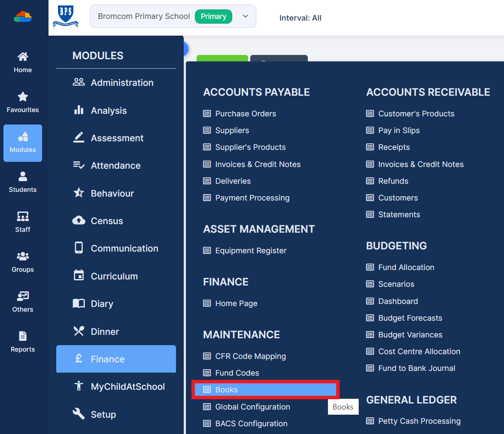This screenshot has height=434, width=504.
Task: Click the BPS school crest
Action: 66,16
